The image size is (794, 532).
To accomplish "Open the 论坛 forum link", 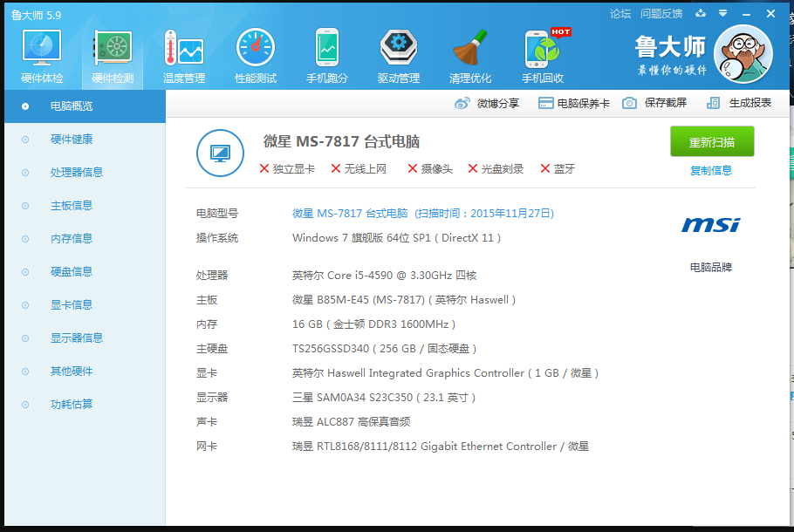I will click(620, 14).
